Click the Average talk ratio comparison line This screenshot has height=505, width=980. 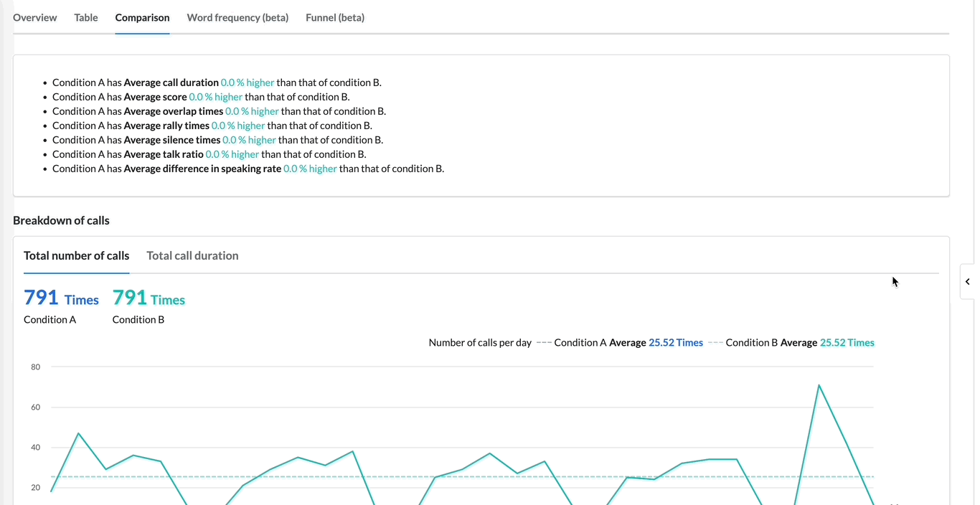209,154
